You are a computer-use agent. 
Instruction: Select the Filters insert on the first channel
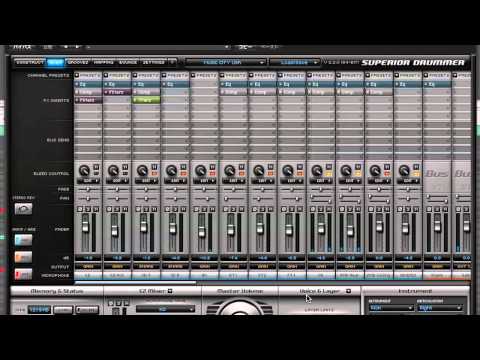click(88, 100)
